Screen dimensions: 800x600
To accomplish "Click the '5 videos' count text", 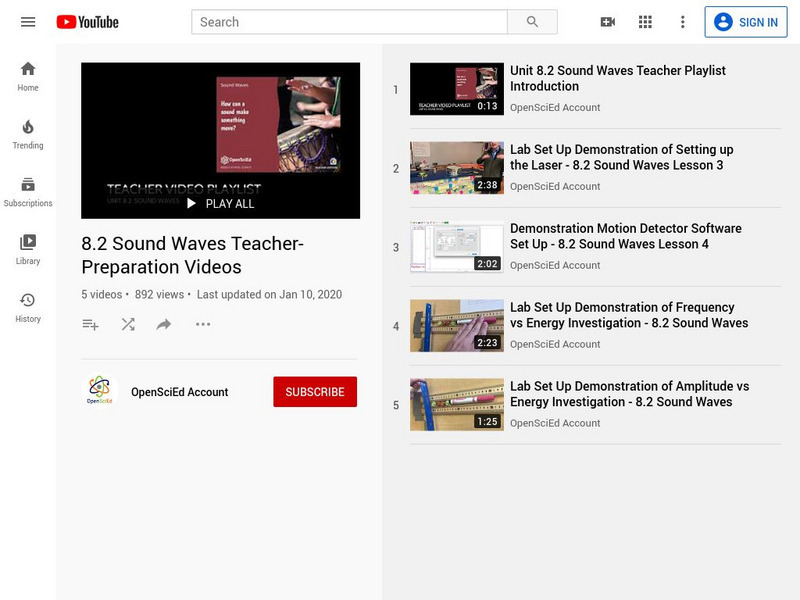I will pyautogui.click(x=102, y=294).
